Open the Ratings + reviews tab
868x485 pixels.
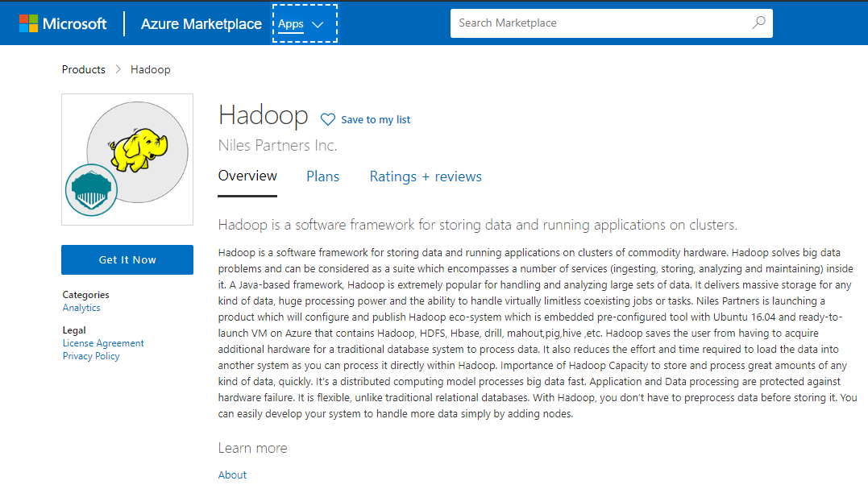click(426, 176)
